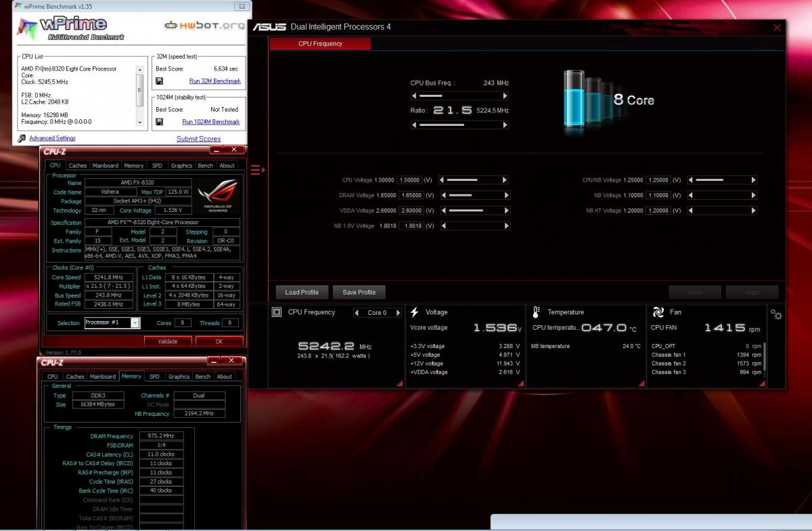Increase NB Voltage with right arrow
This screenshot has height=531, width=812.
pos(753,195)
